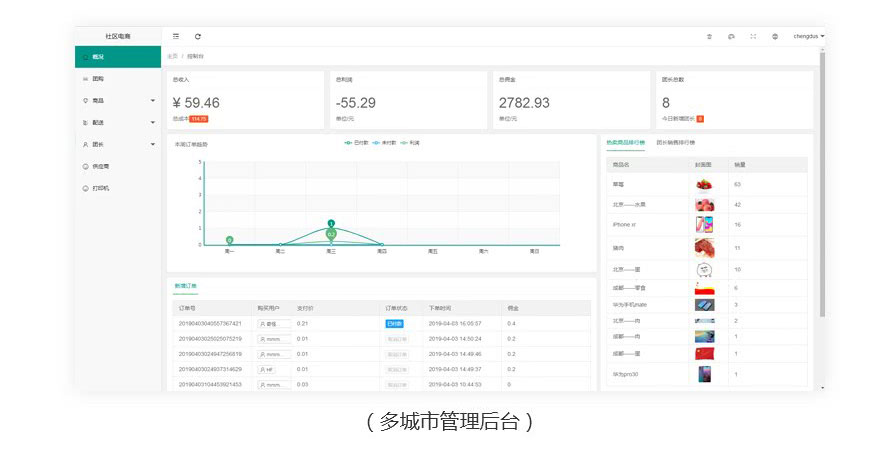Click the 今日新增团长 count badge
This screenshot has width=888, height=450.
tap(700, 119)
